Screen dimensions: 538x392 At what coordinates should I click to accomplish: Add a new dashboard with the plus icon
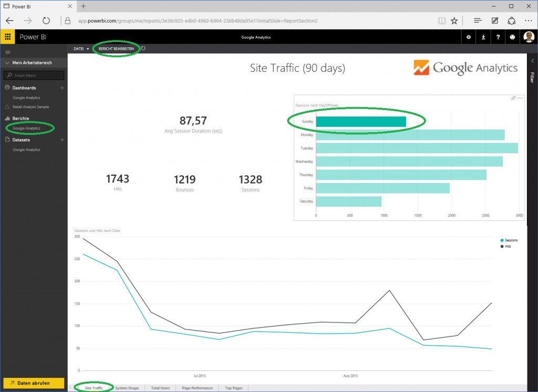click(x=62, y=88)
